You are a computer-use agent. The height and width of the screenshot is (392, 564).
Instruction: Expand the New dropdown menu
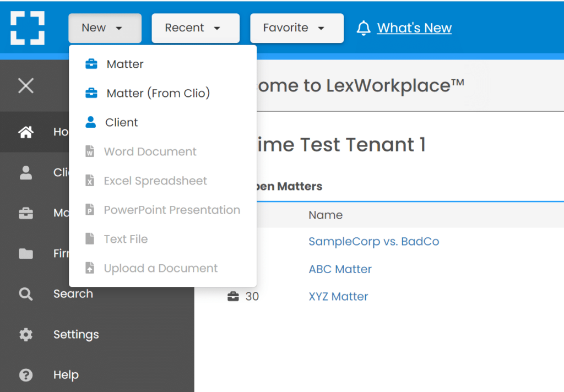click(105, 28)
